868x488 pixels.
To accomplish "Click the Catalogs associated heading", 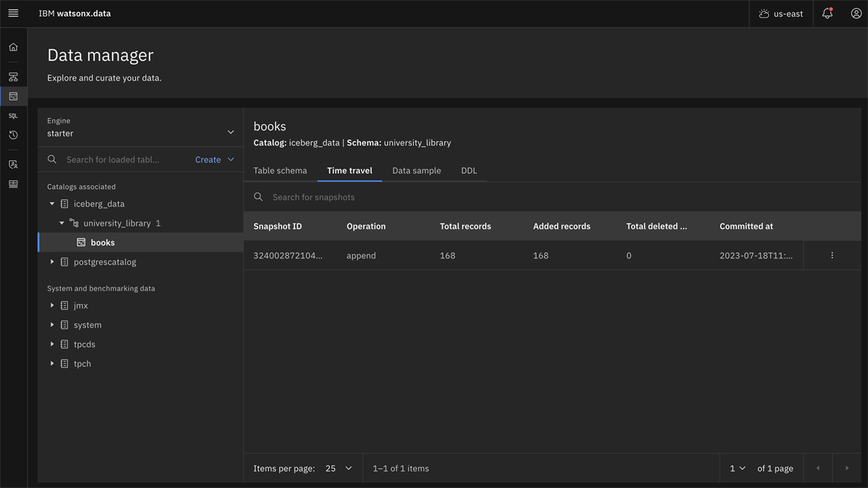I will (x=81, y=187).
